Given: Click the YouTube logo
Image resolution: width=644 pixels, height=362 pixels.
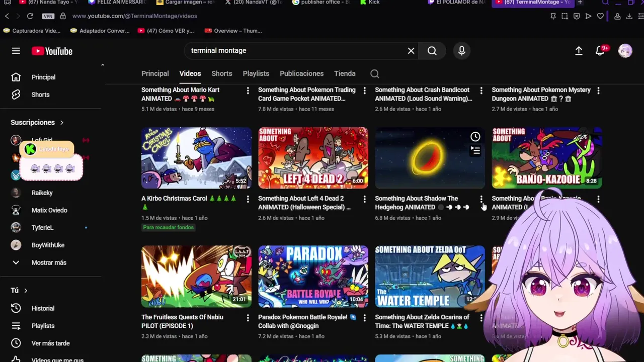Looking at the screenshot, I should coord(52,51).
